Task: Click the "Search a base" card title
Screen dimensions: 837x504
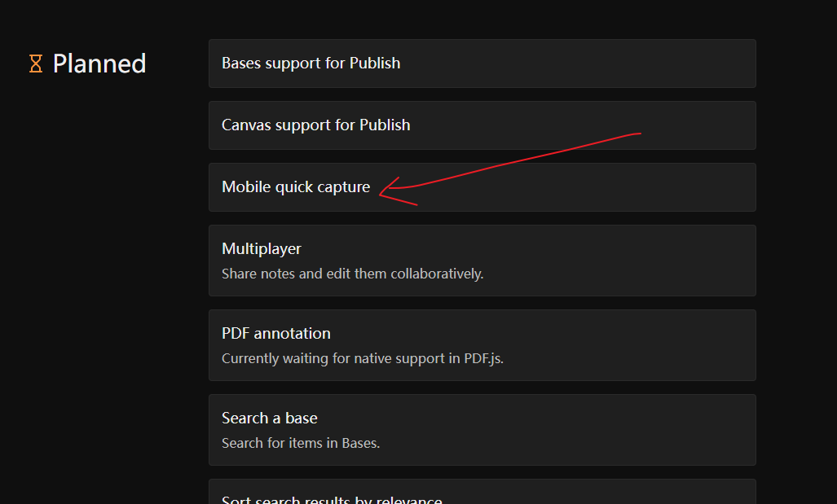Action: [x=270, y=419]
